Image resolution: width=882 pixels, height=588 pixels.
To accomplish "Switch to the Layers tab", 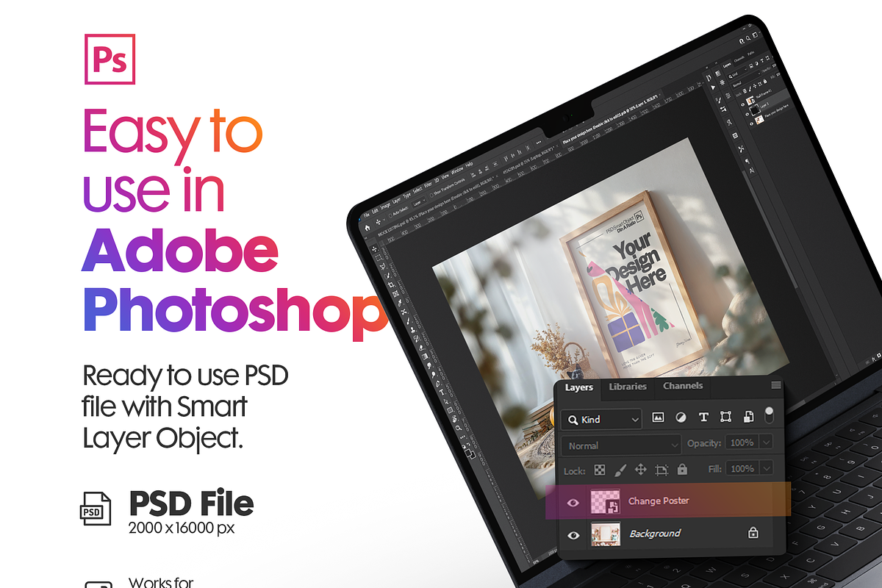I will click(x=578, y=387).
